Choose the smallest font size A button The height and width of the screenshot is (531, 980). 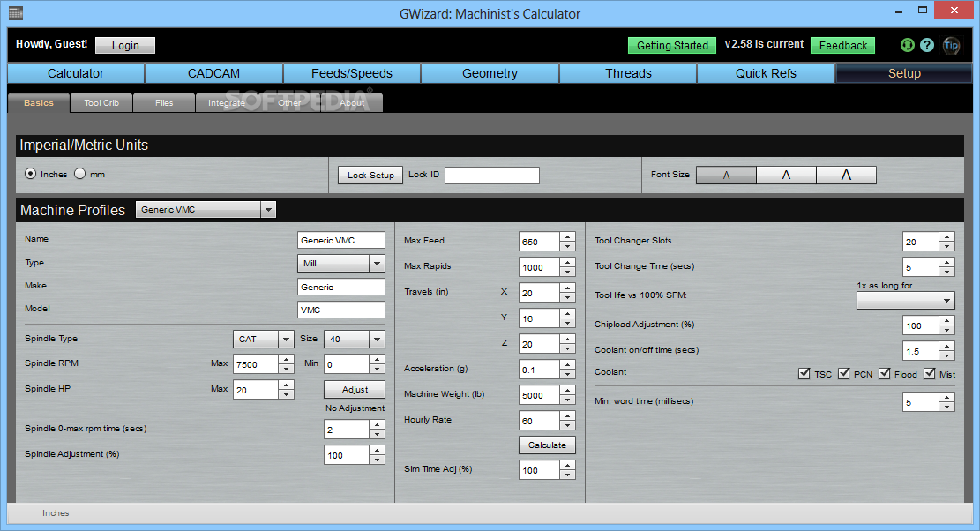[726, 175]
